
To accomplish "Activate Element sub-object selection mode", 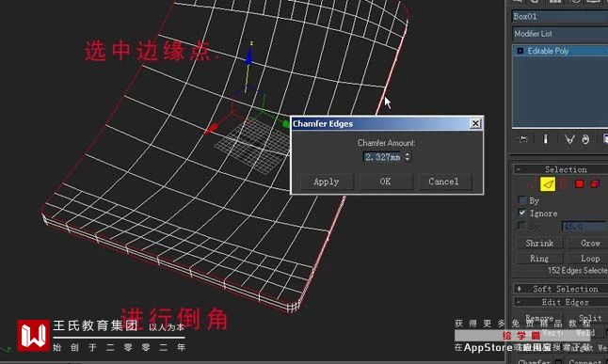I will tap(595, 184).
